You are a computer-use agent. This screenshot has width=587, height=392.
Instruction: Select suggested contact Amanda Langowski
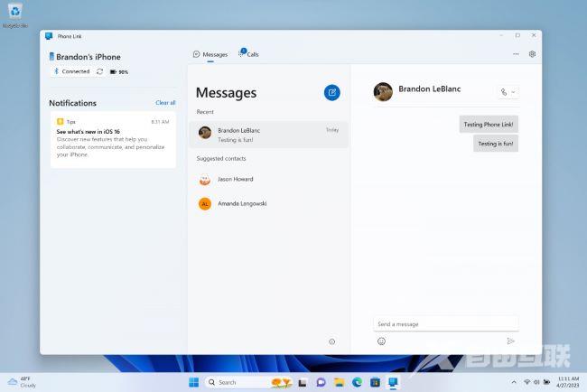click(241, 203)
